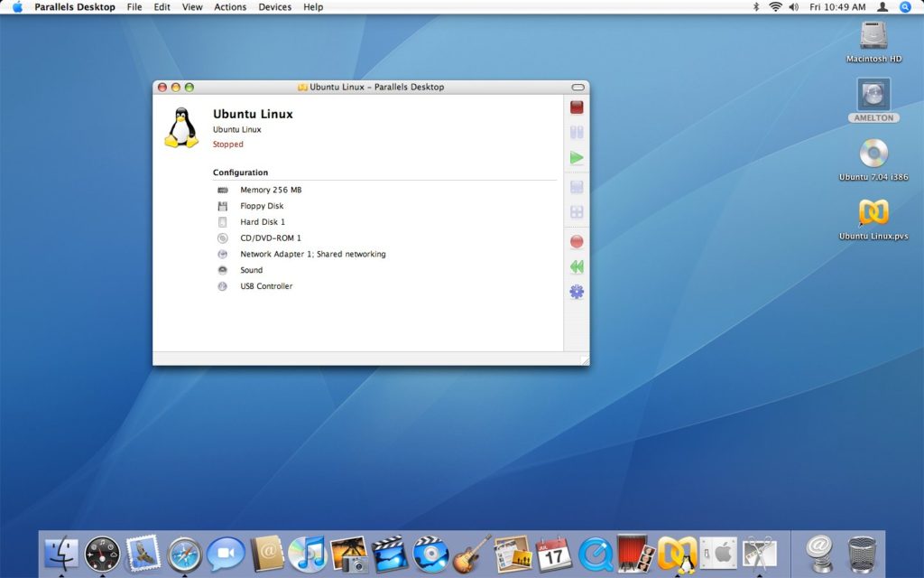Open Dashboard from the Dock
The height and width of the screenshot is (578, 924).
click(102, 554)
